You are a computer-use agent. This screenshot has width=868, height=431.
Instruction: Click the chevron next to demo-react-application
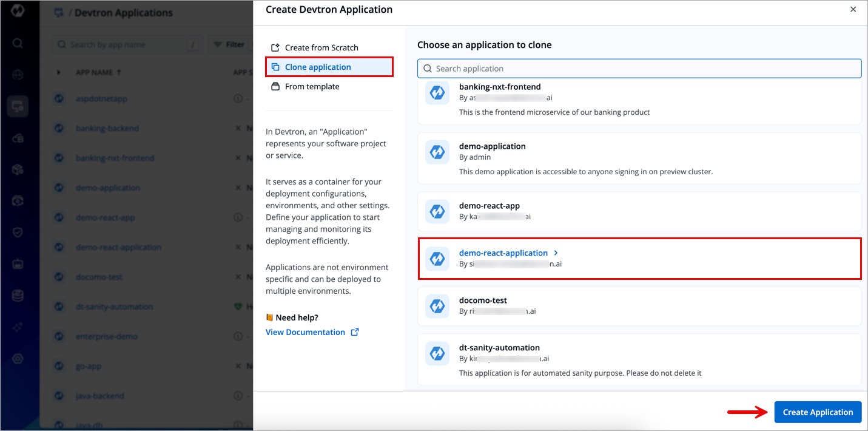point(556,253)
